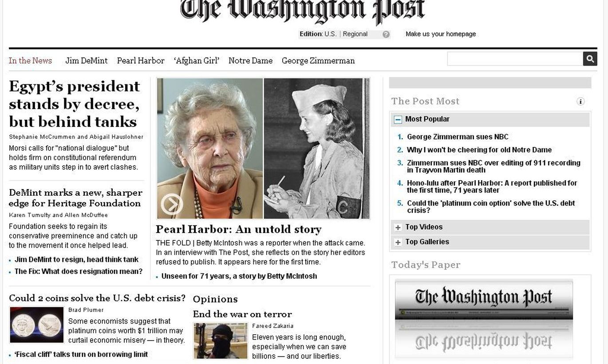The height and width of the screenshot is (364, 608).
Task: Click Make us your homepage link
Action: click(x=441, y=34)
